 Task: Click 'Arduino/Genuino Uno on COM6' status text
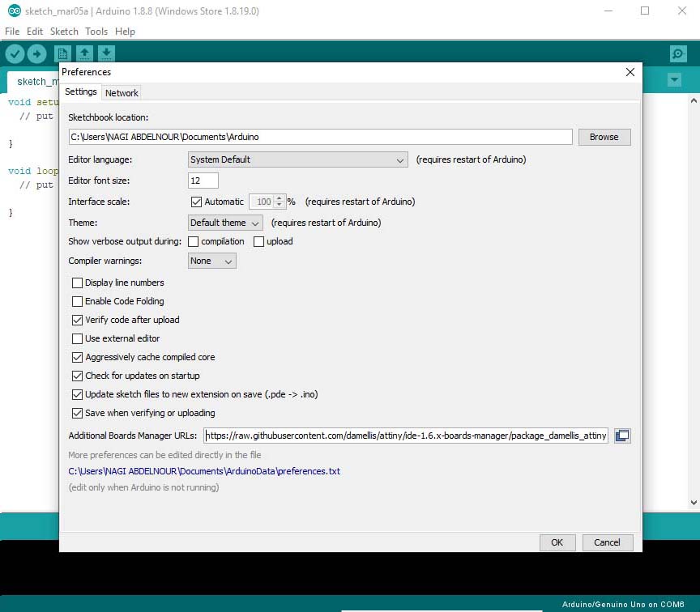pyautogui.click(x=623, y=605)
